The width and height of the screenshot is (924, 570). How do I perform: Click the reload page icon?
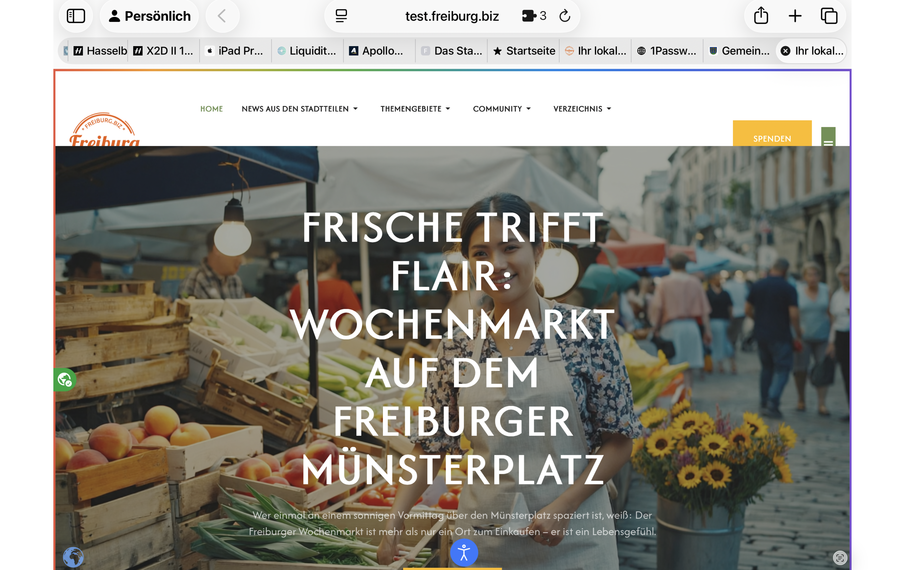[564, 16]
